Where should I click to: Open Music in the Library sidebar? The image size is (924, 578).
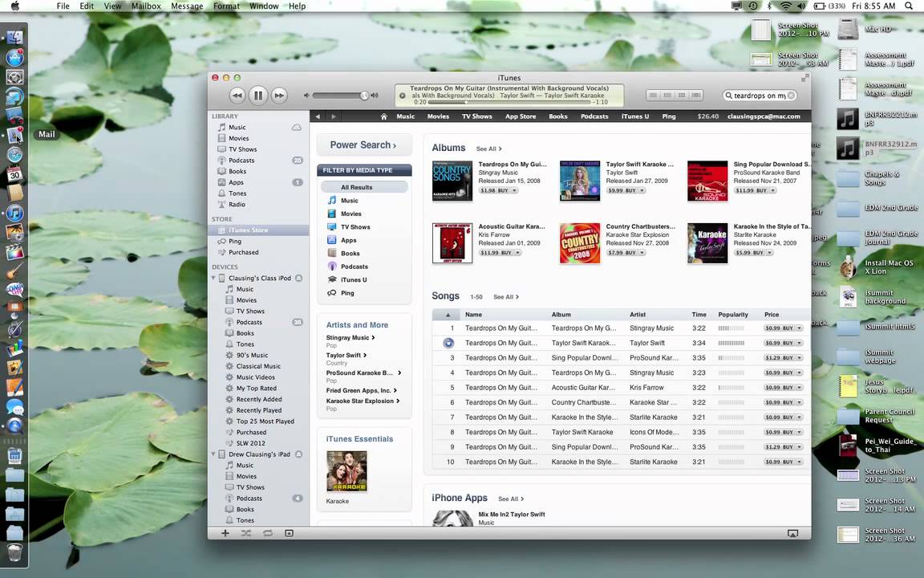point(237,128)
